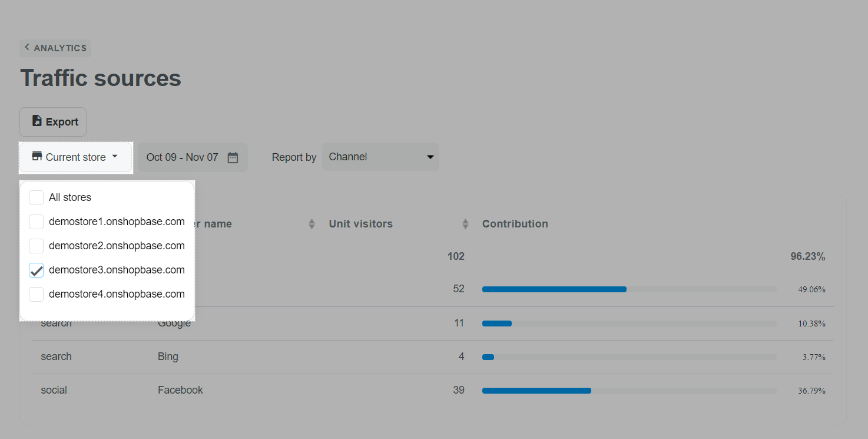Image resolution: width=868 pixels, height=439 pixels.
Task: Click the Facebook referrer cell
Action: coord(180,390)
